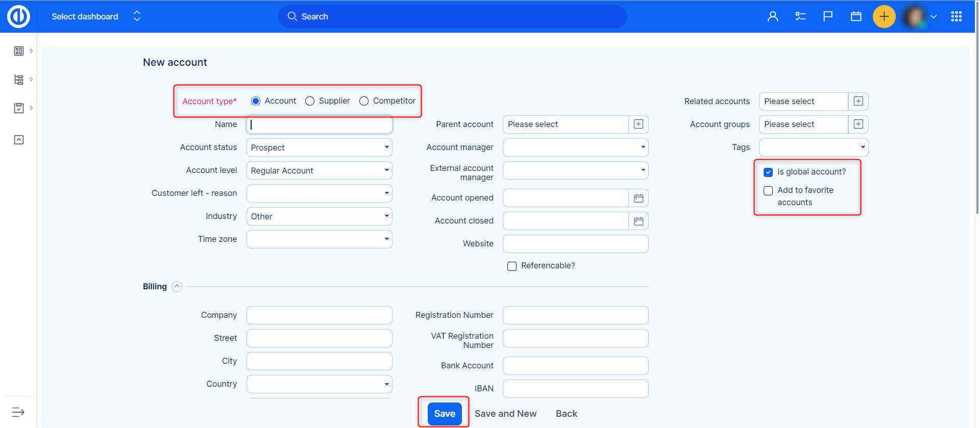Open the Account status dropdown
Viewport: 980px width, 428px height.
point(319,147)
